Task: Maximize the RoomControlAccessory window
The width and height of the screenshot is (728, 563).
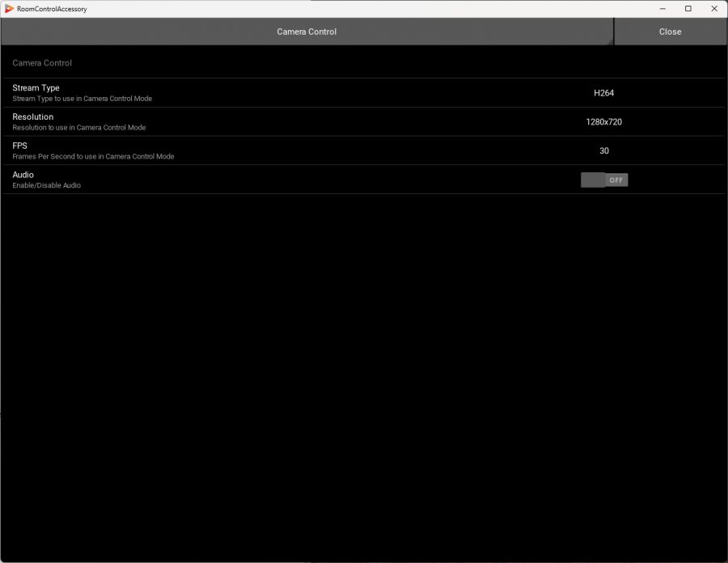Action: (x=688, y=9)
